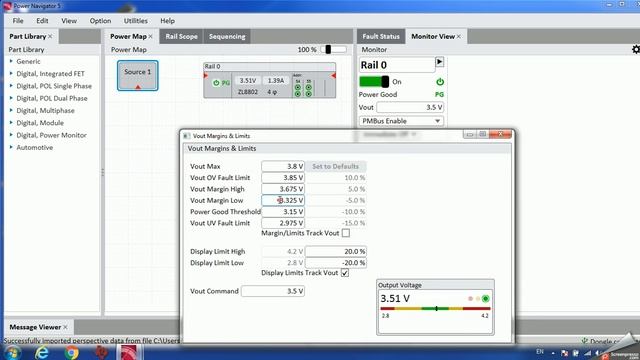Open the Utilities menu
The height and width of the screenshot is (360, 640).
[x=136, y=21]
